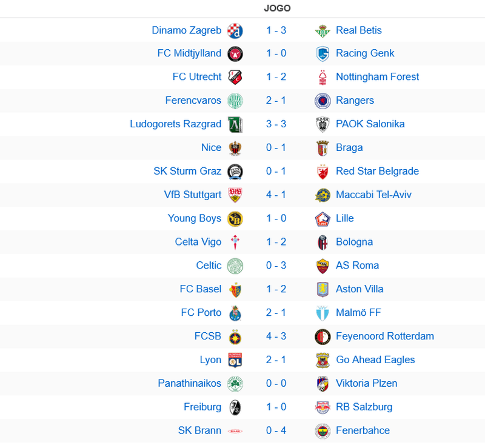Image resolution: width=485 pixels, height=448 pixels.
Task: Click the AS Roma club crest
Action: coord(323,266)
